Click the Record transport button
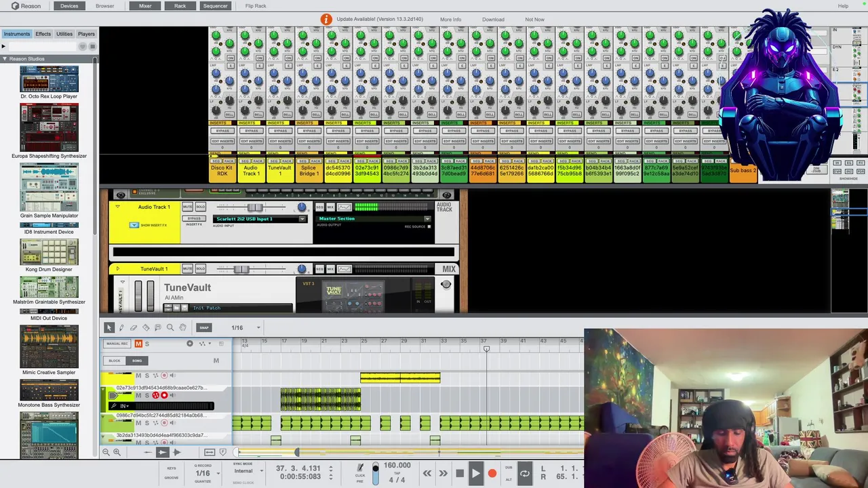 [x=492, y=474]
